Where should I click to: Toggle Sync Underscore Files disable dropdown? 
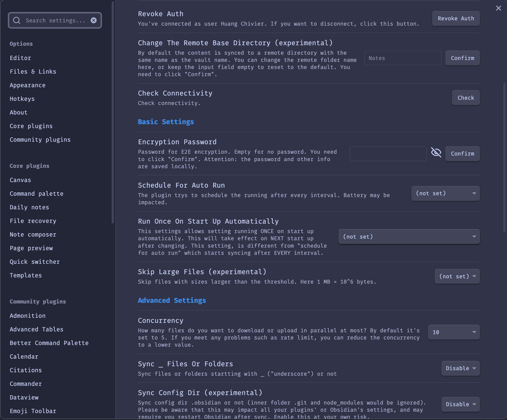pyautogui.click(x=459, y=368)
